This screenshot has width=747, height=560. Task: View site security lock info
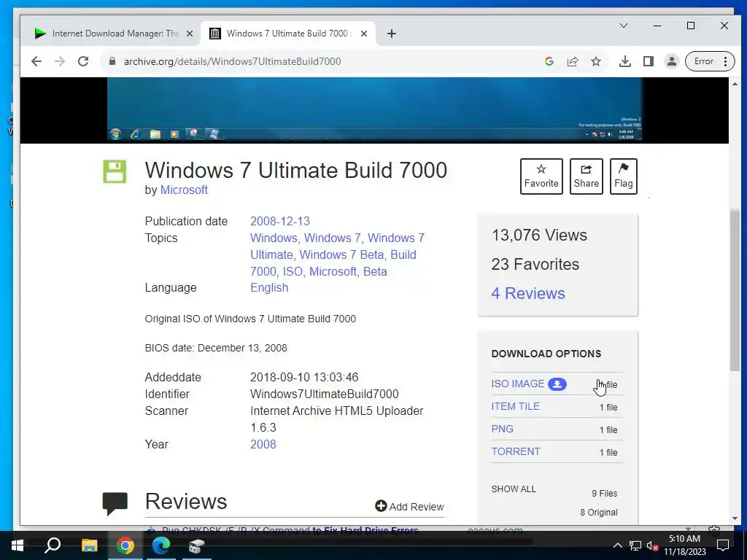pyautogui.click(x=112, y=61)
